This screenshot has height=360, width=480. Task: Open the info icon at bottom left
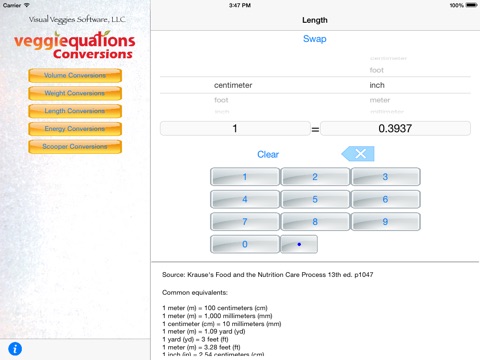click(15, 349)
